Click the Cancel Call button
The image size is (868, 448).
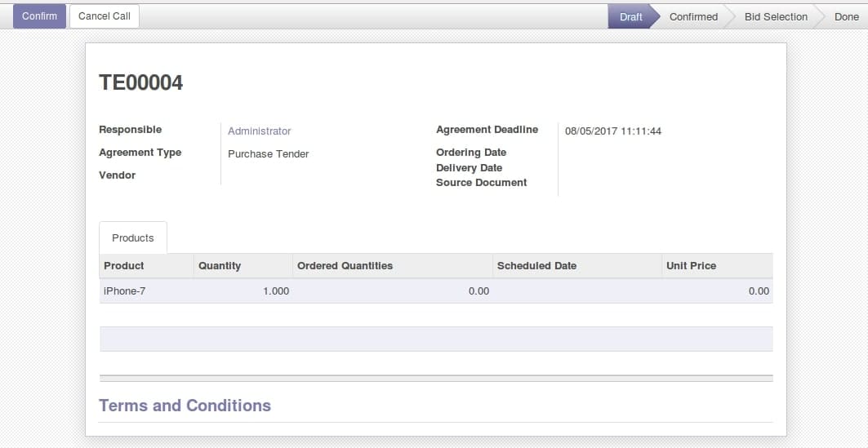[104, 16]
